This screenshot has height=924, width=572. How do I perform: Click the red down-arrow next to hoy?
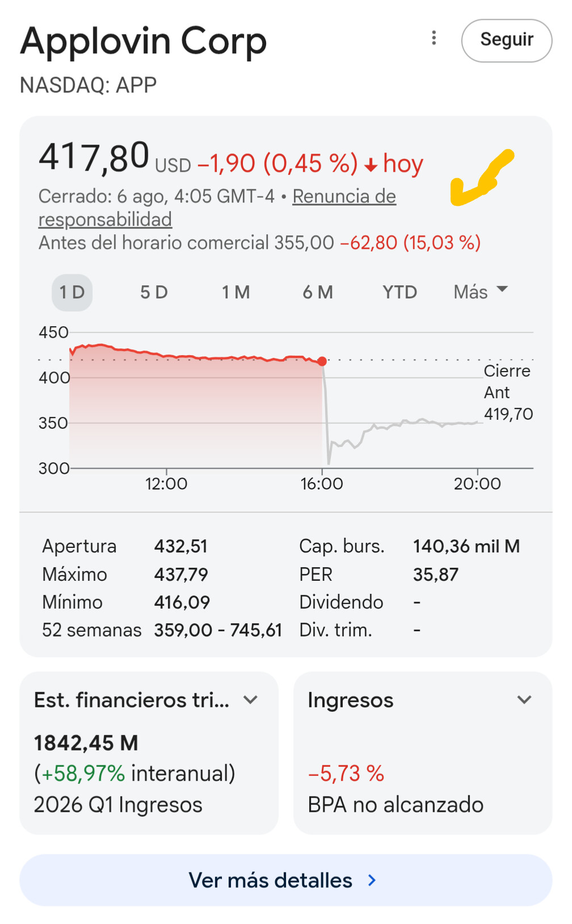tap(371, 165)
